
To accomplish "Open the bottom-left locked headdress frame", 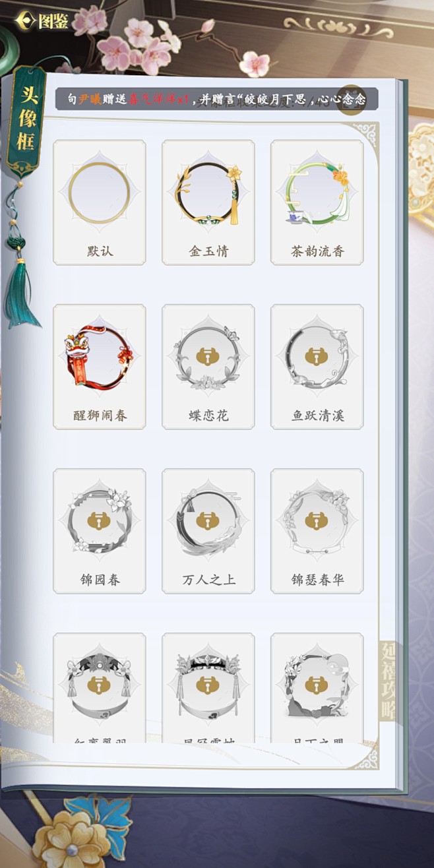I will 99,686.
